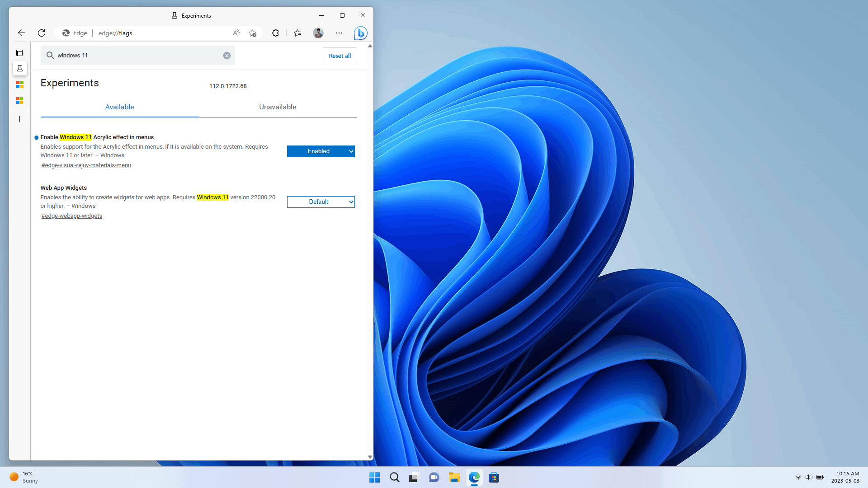
Task: Add this page to favorites star icon
Action: [x=252, y=33]
